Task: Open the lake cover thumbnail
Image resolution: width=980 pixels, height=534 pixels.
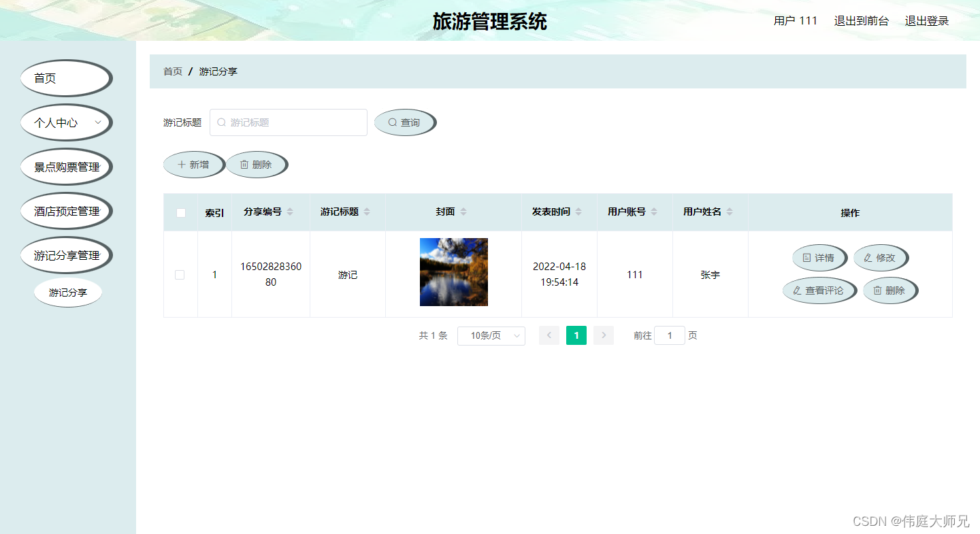Action: coord(454,272)
